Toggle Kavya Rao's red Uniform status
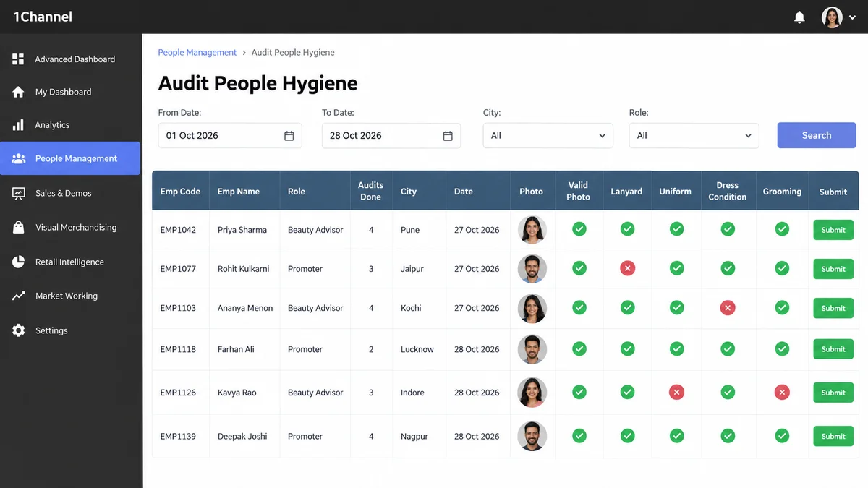Screen dimensions: 868x488 676,393
